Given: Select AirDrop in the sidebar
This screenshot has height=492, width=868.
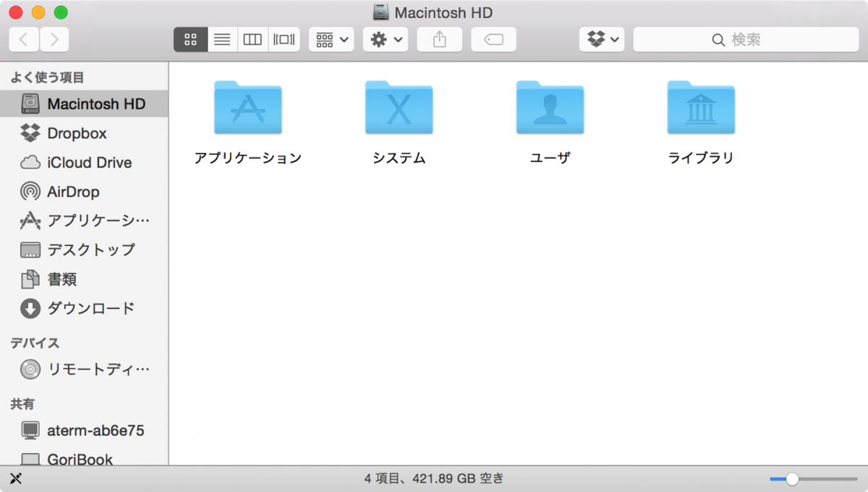Looking at the screenshot, I should pyautogui.click(x=72, y=191).
